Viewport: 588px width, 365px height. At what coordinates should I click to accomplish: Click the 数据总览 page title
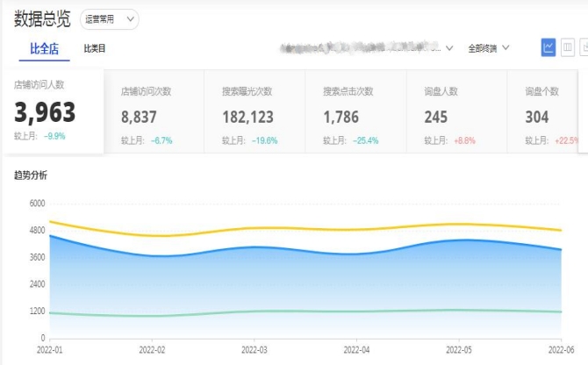pos(42,18)
